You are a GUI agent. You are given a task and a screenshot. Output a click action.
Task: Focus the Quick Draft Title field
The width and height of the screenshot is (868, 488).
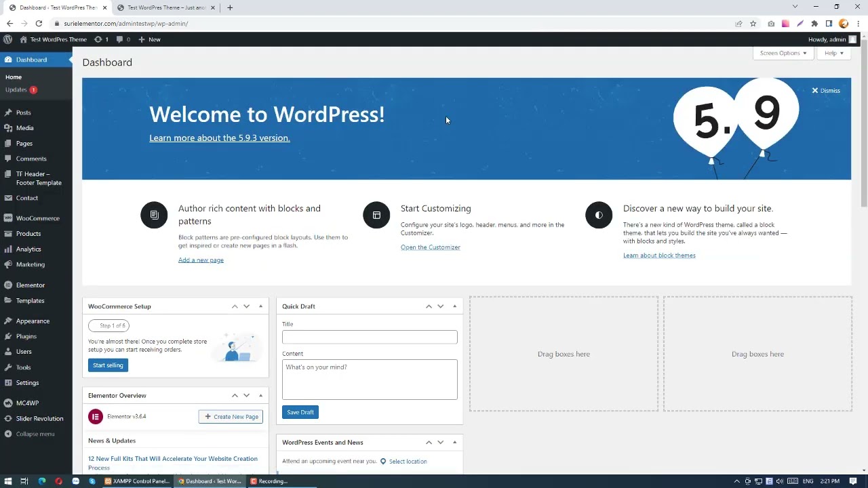370,337
